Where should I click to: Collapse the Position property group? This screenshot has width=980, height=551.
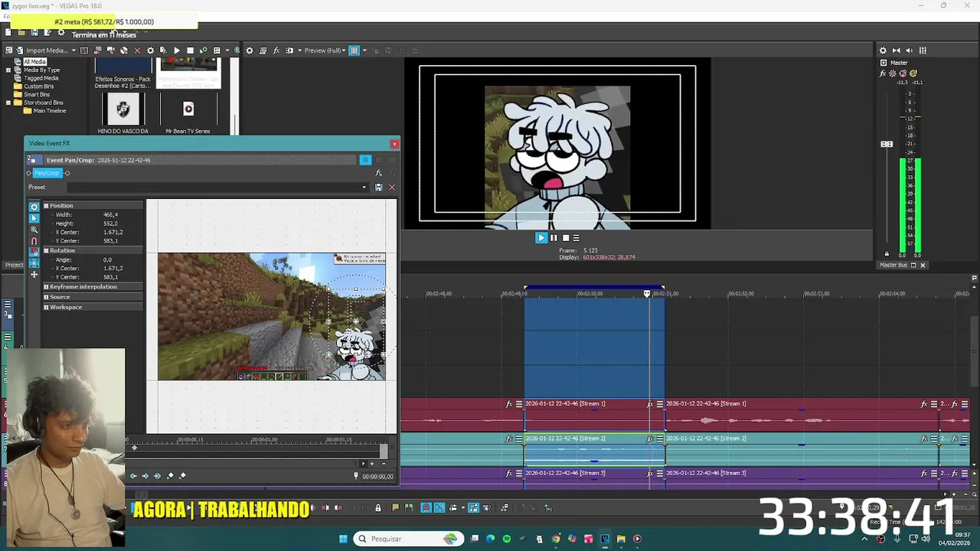pos(46,206)
